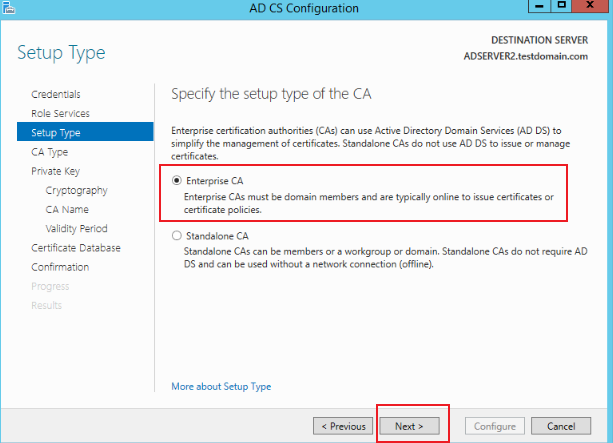613x443 pixels.
Task: Minimize the AD CS Configuration window
Action: point(539,6)
